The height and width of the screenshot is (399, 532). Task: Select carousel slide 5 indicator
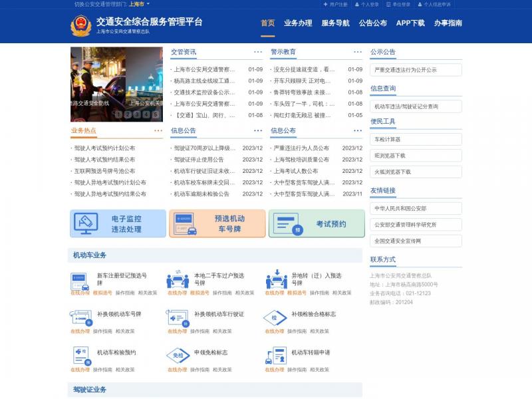[156, 114]
